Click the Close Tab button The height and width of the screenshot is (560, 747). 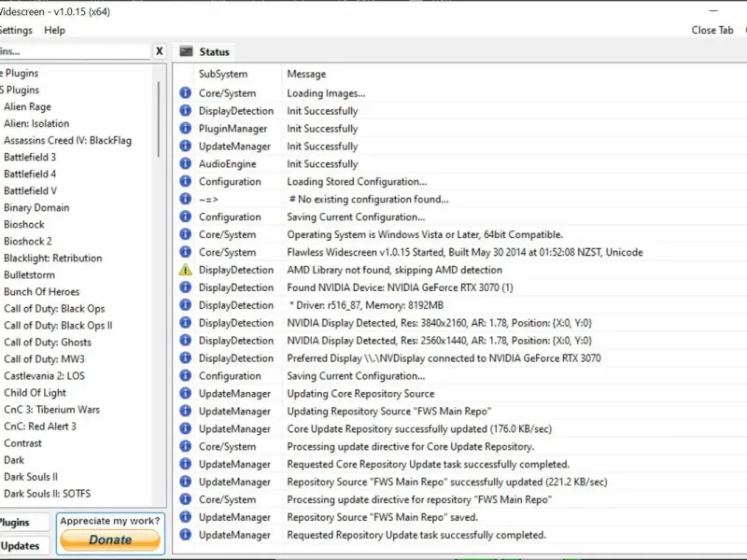click(x=712, y=30)
